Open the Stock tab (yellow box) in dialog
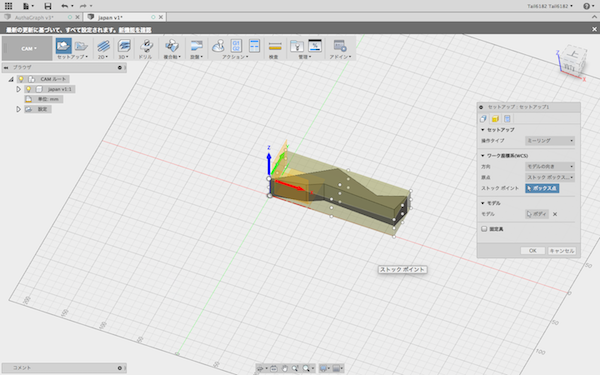The height and width of the screenshot is (375, 600). coord(495,119)
